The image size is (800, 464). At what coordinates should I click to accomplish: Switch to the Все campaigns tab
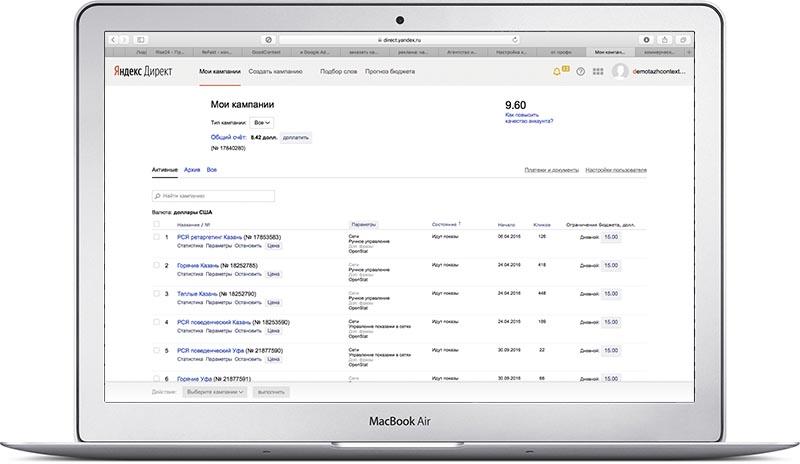pyautogui.click(x=212, y=169)
